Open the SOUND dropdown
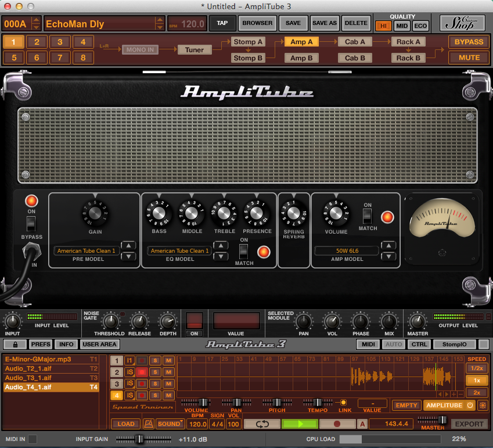Image resolution: width=493 pixels, height=448 pixels. (170, 424)
